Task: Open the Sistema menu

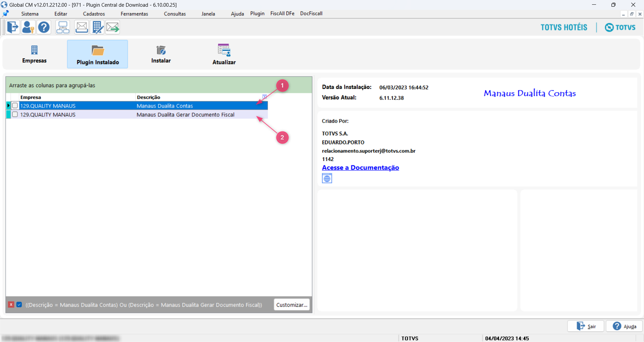Action: (30, 14)
